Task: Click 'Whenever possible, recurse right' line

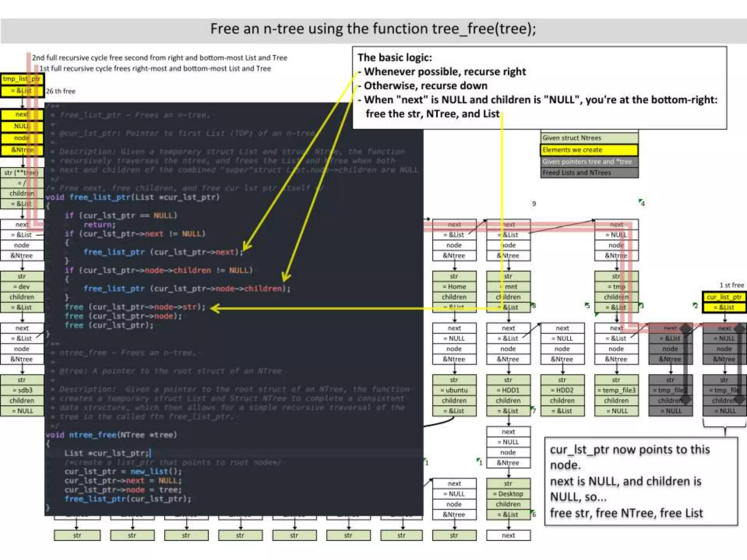Action: coord(442,71)
